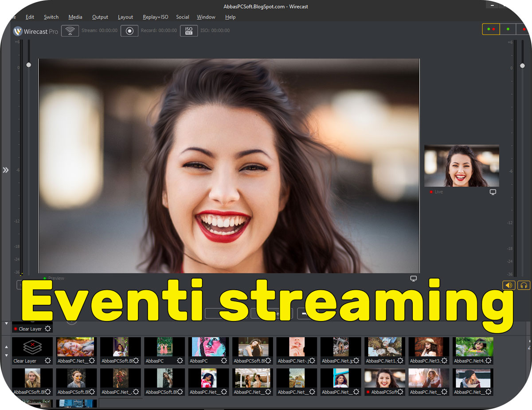Click the Clear Layer header tab
The width and height of the screenshot is (532, 410).
coord(32,329)
